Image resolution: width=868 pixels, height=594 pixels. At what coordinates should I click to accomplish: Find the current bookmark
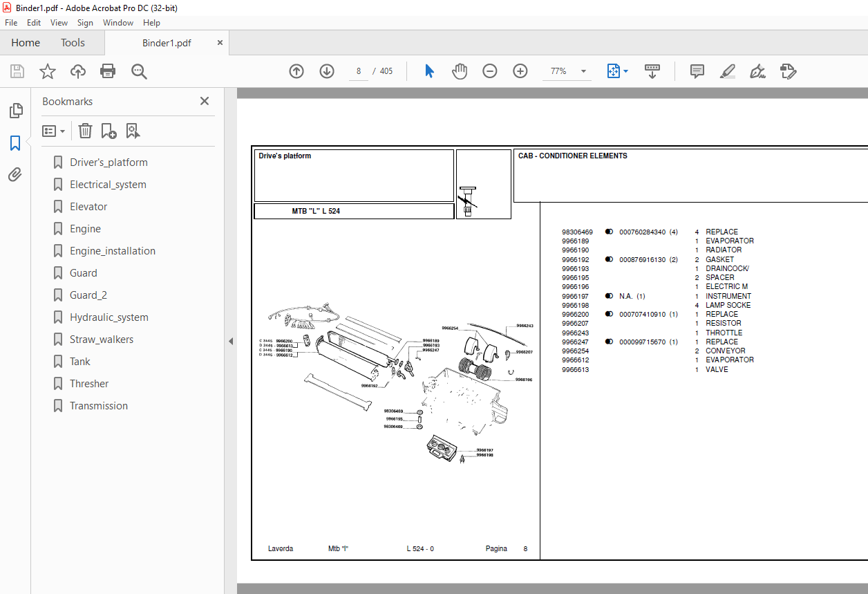(133, 131)
